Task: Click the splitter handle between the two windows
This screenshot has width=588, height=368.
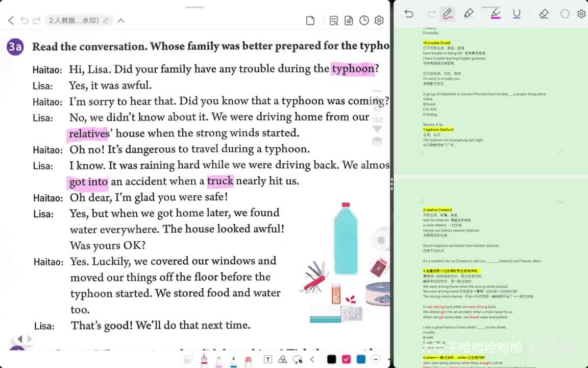Action: pyautogui.click(x=392, y=184)
